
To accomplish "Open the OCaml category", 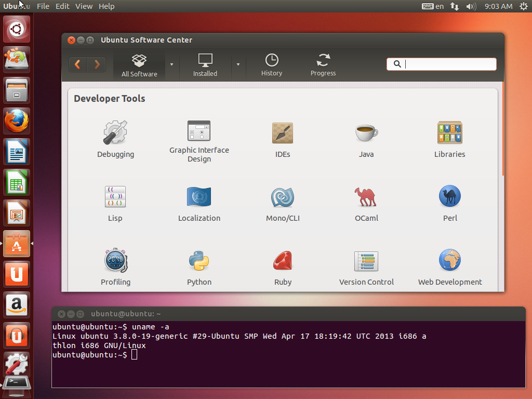I will (x=366, y=203).
